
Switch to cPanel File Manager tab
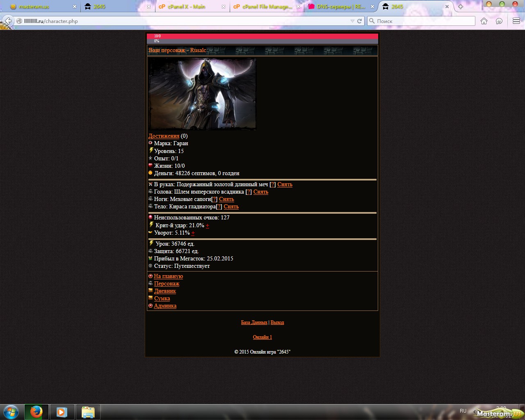(x=267, y=7)
